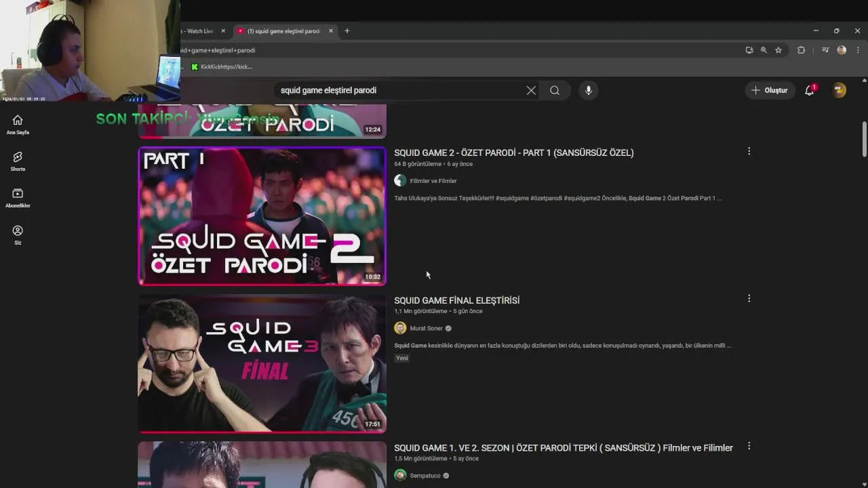Click the Taha Ulukaya'ya Sonsuz Teşekkürler description
This screenshot has height=488, width=868.
557,198
